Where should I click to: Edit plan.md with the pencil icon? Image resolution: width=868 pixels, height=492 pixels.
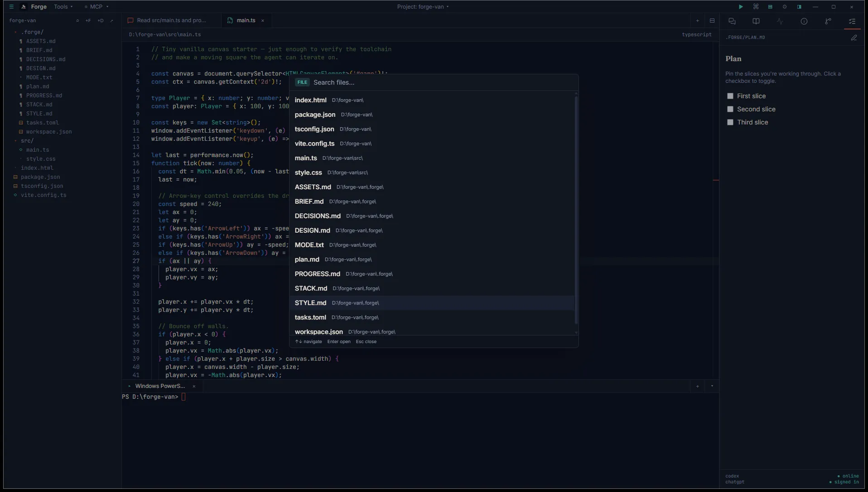pos(854,38)
